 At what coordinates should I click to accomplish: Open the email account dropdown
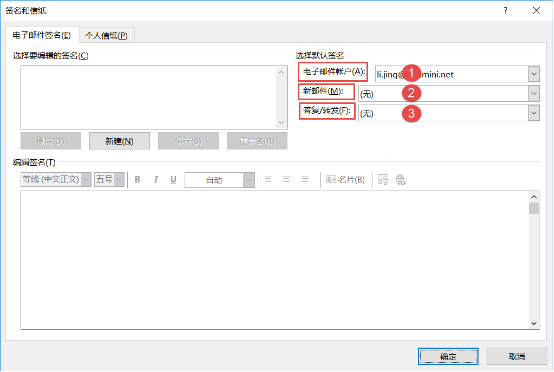coord(534,74)
